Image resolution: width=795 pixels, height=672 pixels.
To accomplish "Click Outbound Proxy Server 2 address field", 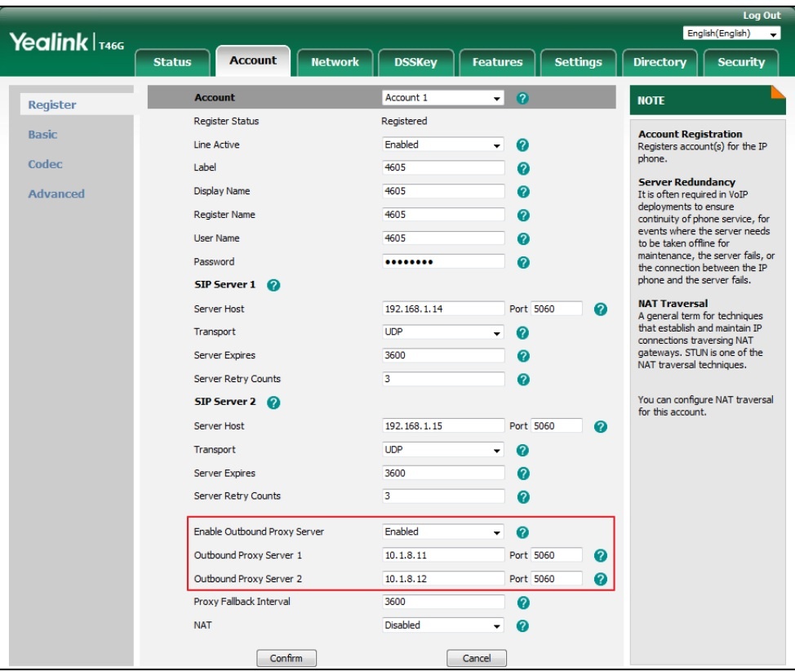I will point(443,578).
